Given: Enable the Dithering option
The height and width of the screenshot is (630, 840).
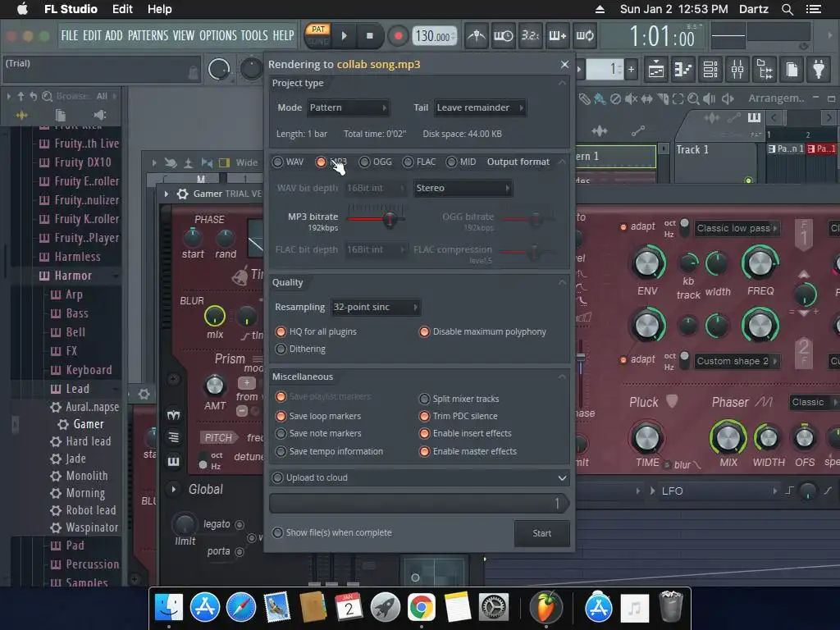Looking at the screenshot, I should [281, 349].
